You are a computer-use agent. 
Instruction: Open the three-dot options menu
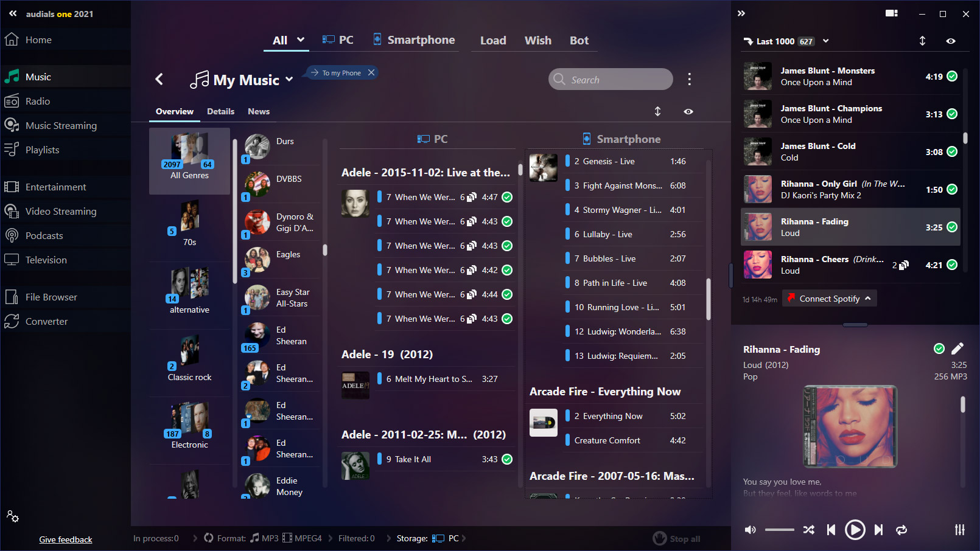click(x=689, y=79)
